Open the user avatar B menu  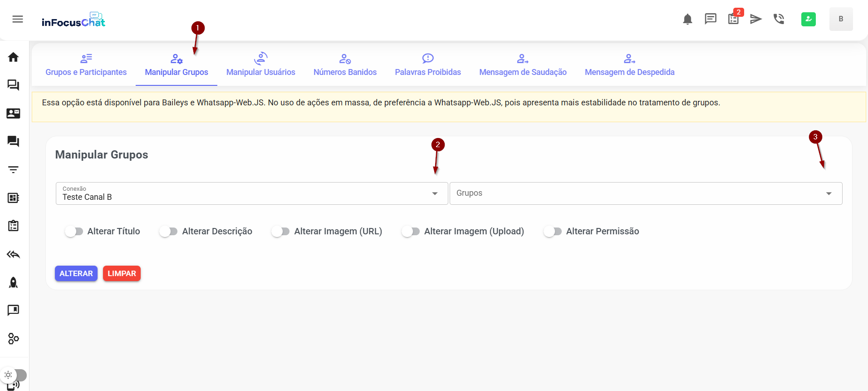tap(841, 19)
